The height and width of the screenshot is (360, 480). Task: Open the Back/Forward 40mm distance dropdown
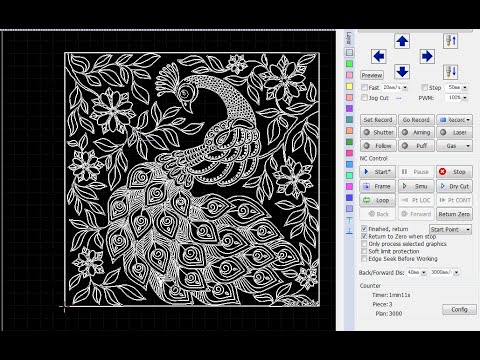coord(424,273)
